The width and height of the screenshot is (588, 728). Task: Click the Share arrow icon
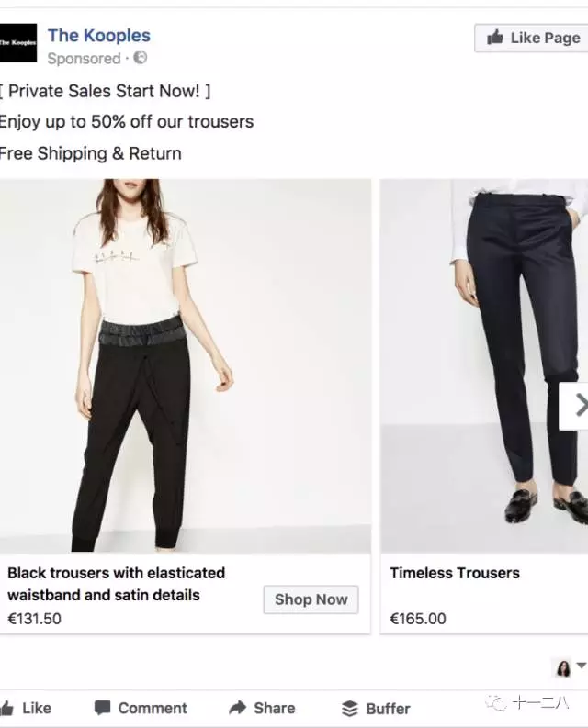click(238, 708)
